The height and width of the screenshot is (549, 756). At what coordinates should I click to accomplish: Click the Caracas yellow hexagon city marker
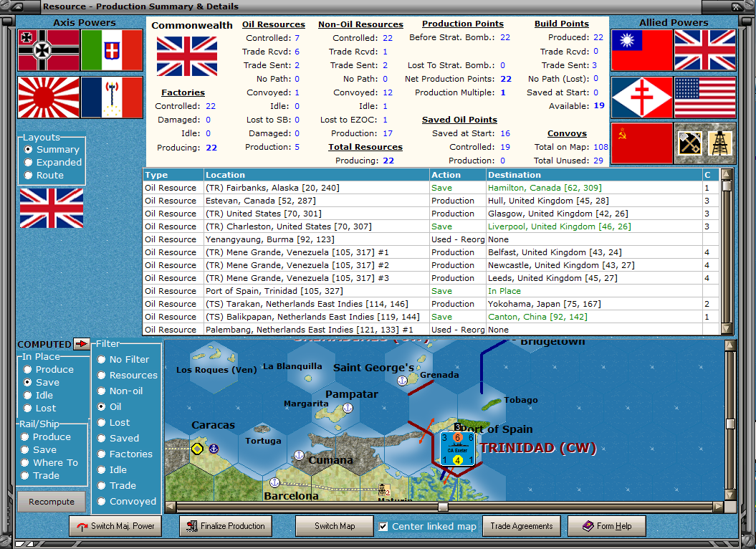197,449
